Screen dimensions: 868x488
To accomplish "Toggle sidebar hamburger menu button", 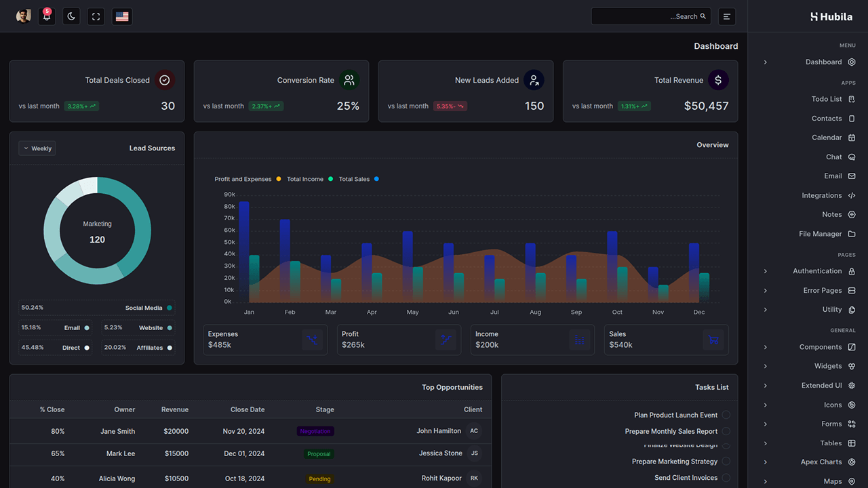I will (x=727, y=16).
